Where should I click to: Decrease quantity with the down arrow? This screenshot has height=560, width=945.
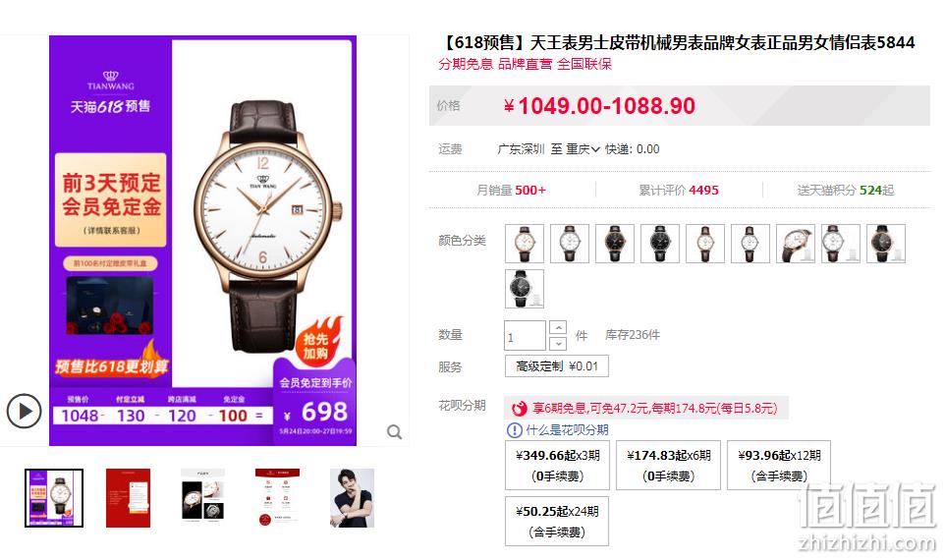click(x=558, y=344)
